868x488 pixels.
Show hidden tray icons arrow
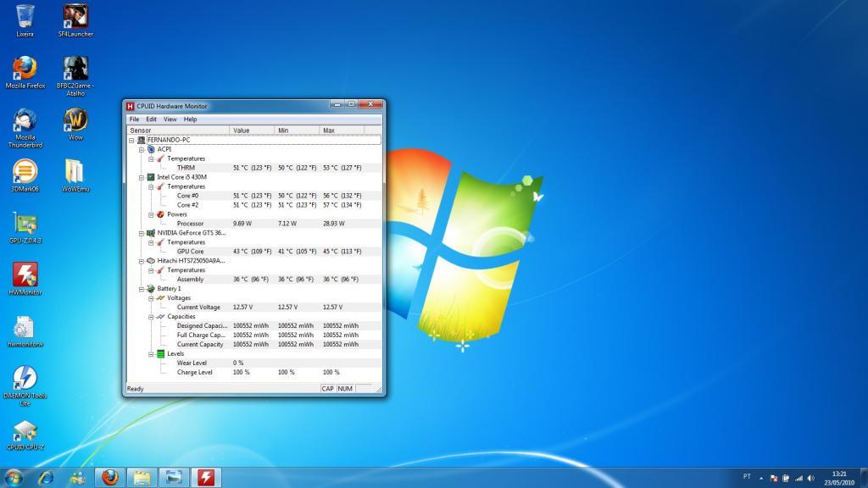(761, 479)
